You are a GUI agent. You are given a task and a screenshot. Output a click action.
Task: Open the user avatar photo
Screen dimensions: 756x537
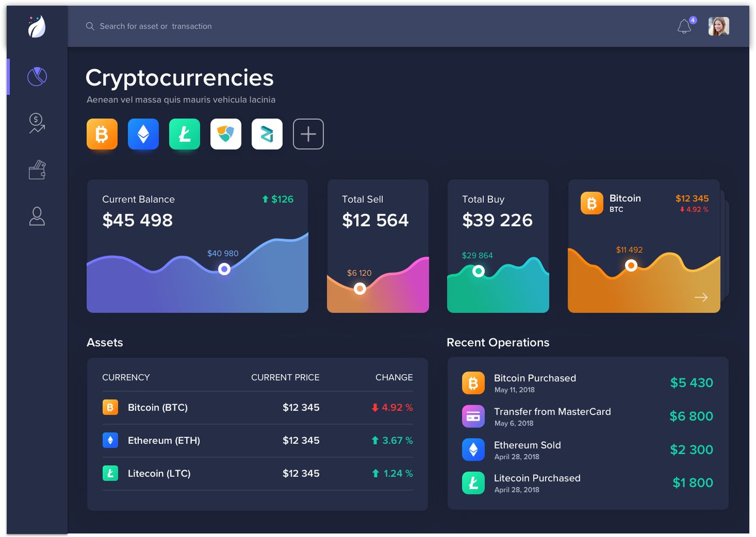[719, 26]
